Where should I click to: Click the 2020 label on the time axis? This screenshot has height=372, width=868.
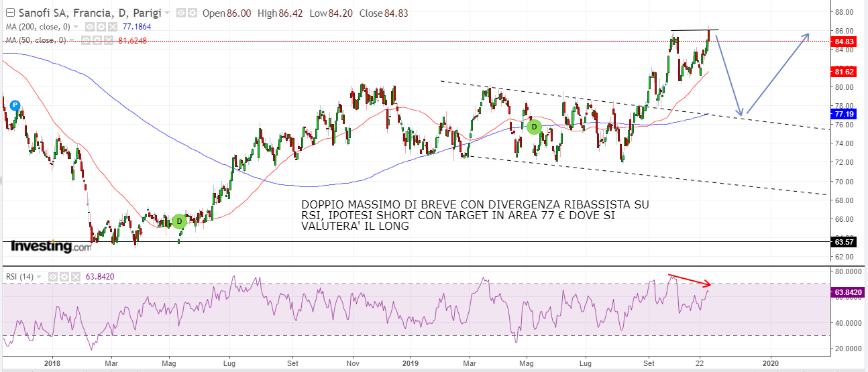pos(770,363)
